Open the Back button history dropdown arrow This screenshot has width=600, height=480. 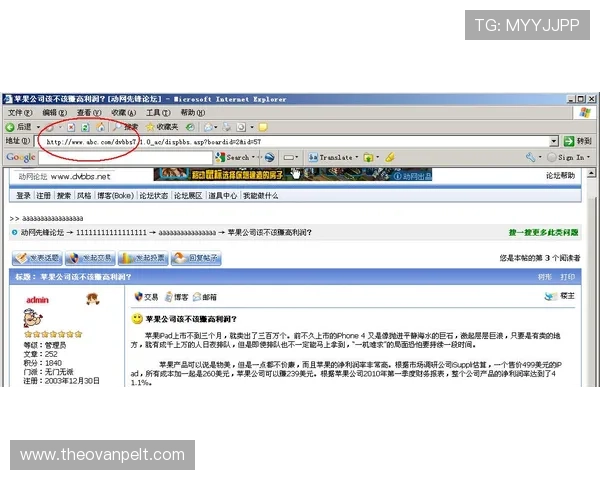(38, 127)
